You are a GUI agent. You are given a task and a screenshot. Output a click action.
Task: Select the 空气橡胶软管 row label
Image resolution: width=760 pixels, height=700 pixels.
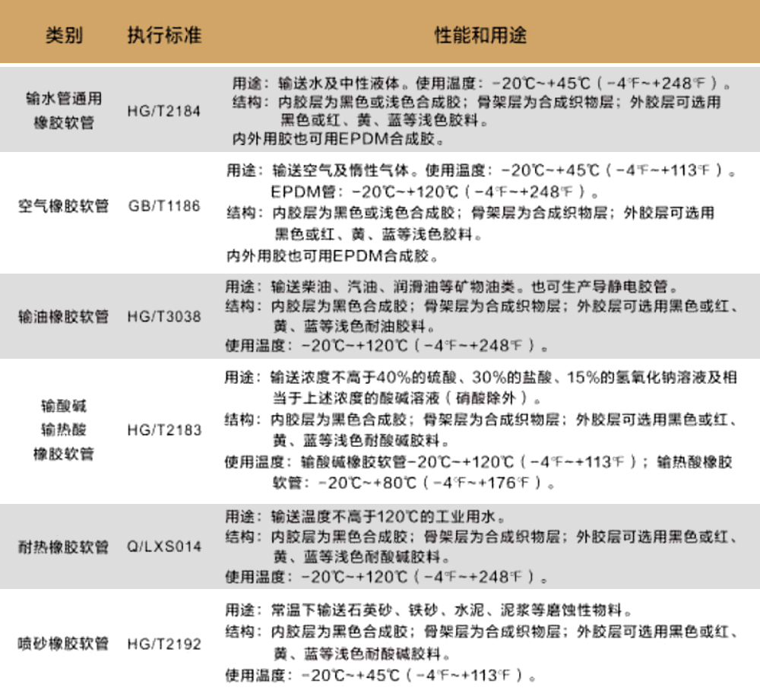point(64,206)
